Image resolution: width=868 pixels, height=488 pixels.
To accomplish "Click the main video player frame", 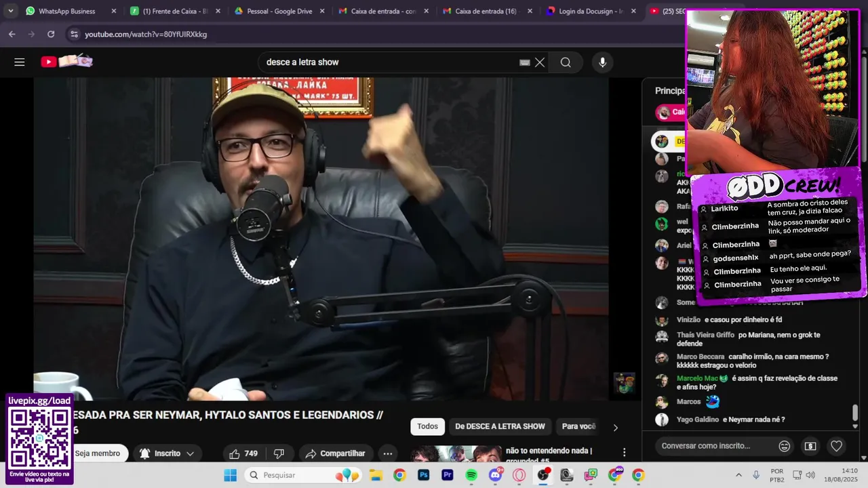I will [321, 239].
